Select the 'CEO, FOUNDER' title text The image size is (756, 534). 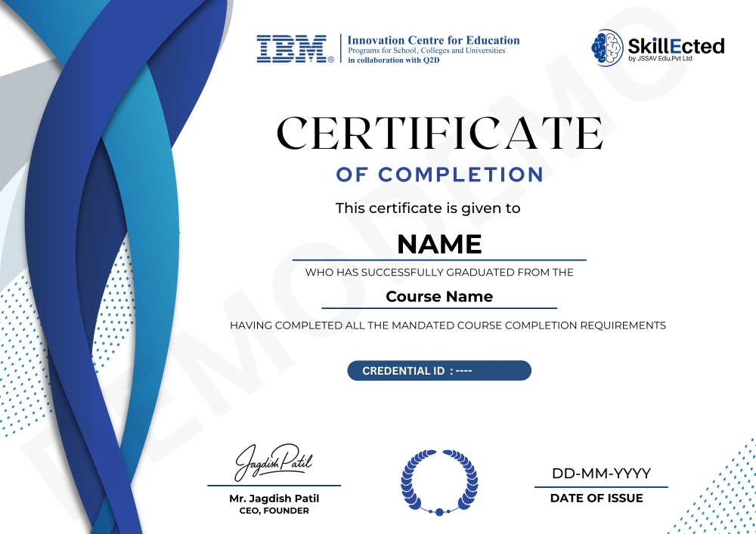274,511
